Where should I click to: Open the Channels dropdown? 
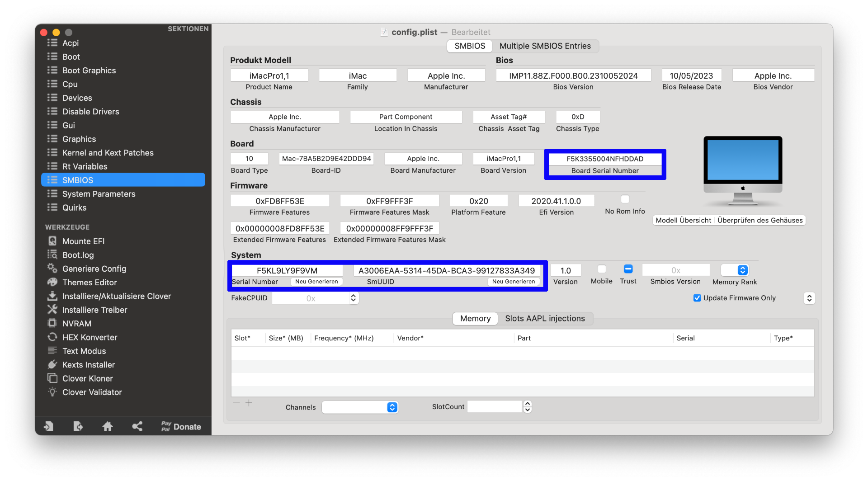click(360, 407)
